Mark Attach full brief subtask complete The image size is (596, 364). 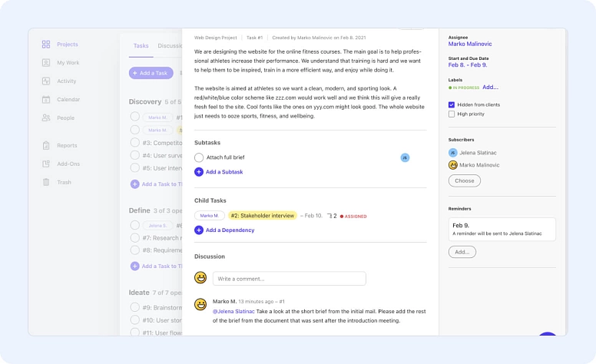[199, 157]
